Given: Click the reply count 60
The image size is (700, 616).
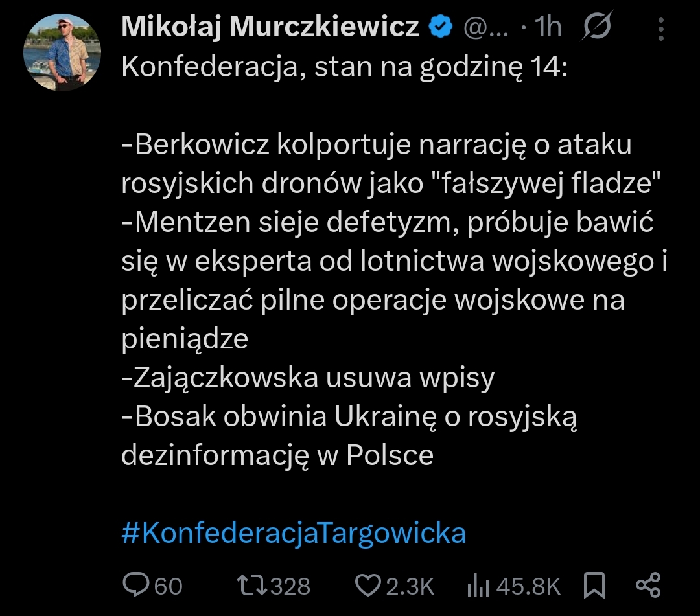Looking at the screenshot, I should point(169,586).
